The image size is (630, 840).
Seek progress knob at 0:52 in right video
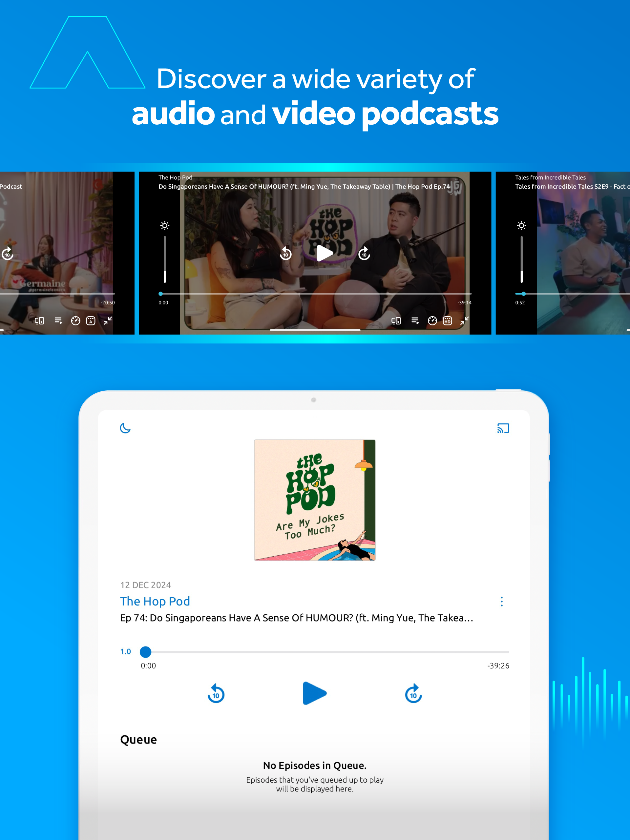point(524,294)
